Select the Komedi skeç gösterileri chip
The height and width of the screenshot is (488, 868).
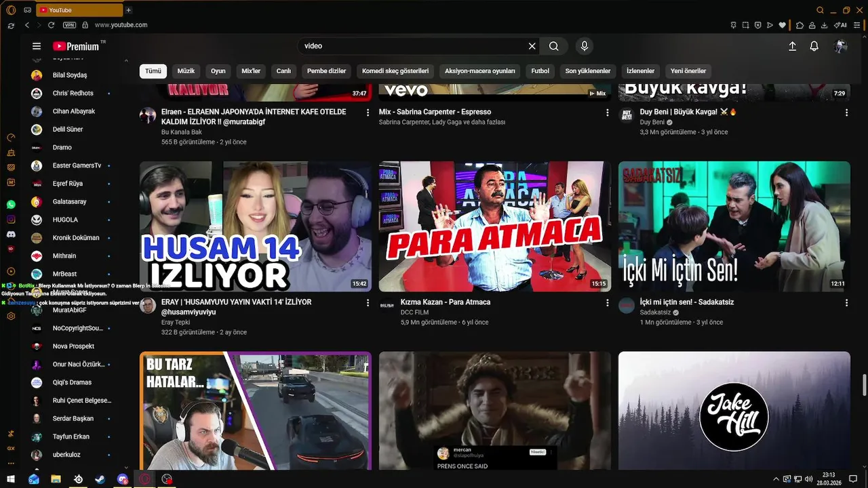pyautogui.click(x=395, y=70)
